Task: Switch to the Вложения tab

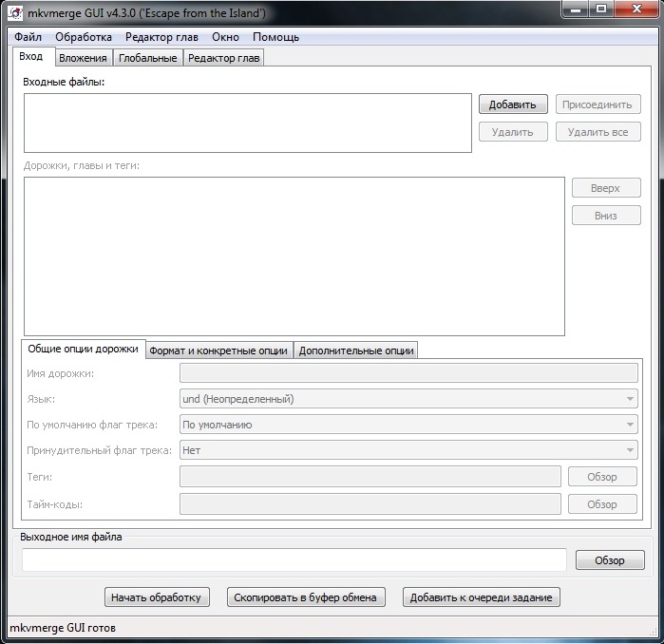Action: (x=83, y=58)
